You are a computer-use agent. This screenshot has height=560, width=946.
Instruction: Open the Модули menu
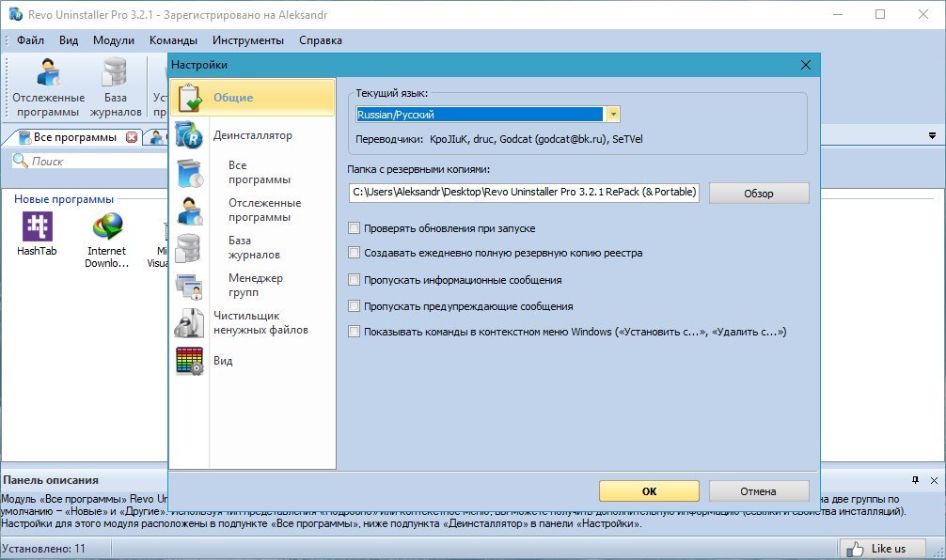point(114,40)
